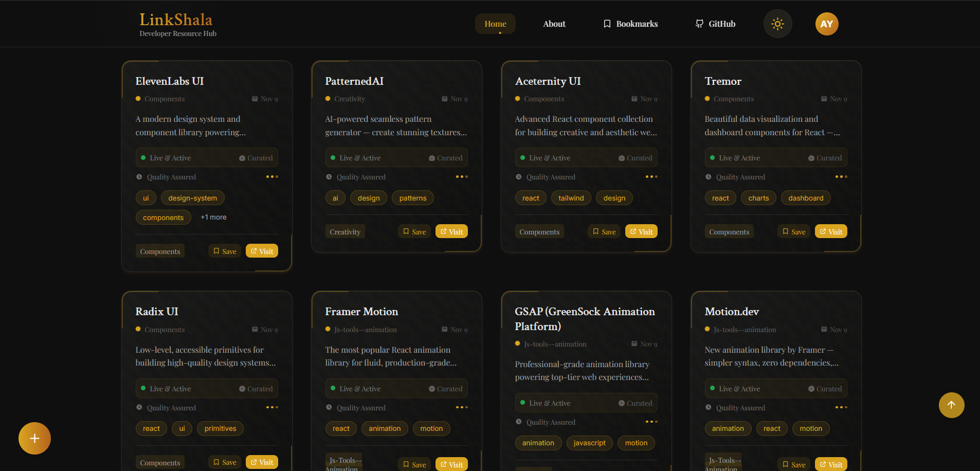
Task: Open GitHub using the navbar GitHub icon
Action: pos(699,24)
